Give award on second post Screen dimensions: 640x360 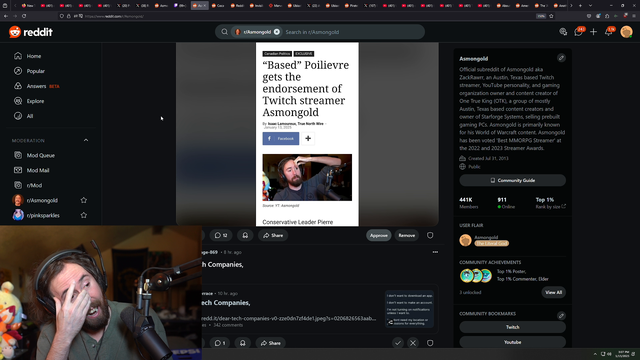243,343
